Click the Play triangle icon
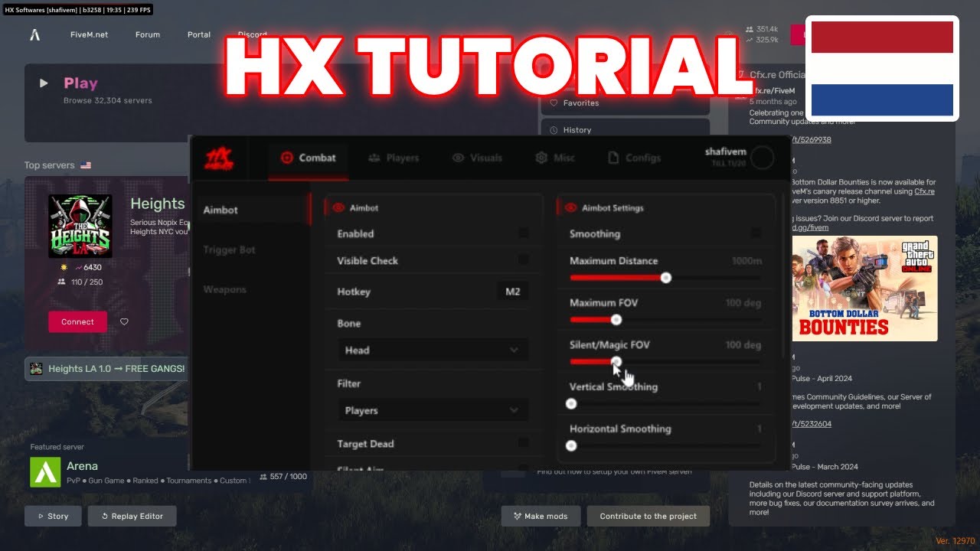This screenshot has width=980, height=551. coord(44,83)
